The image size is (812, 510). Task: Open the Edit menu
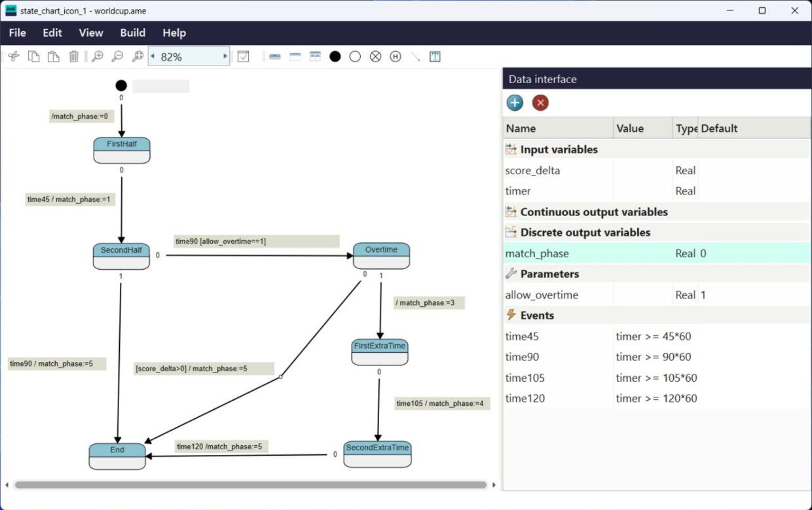click(52, 33)
